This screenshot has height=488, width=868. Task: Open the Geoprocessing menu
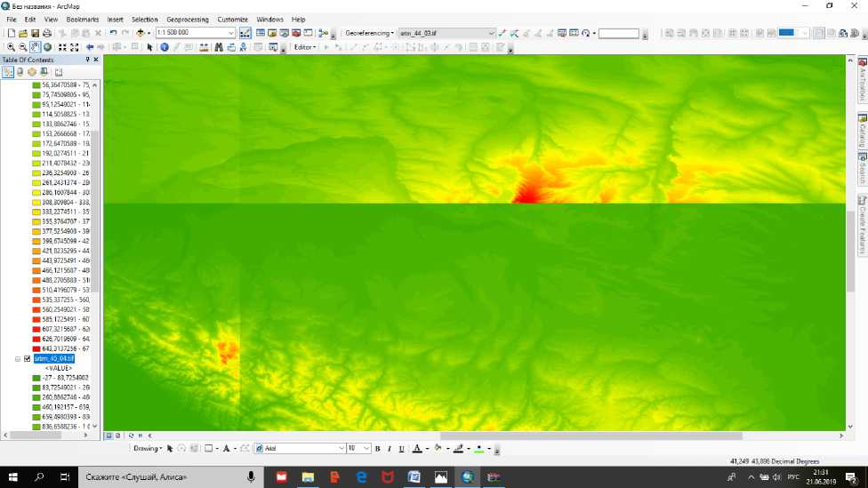[x=187, y=19]
